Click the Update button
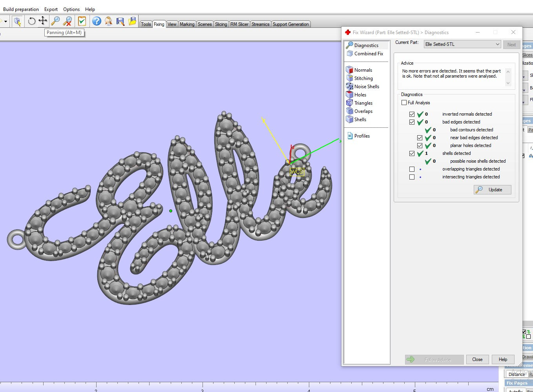 [x=493, y=190]
